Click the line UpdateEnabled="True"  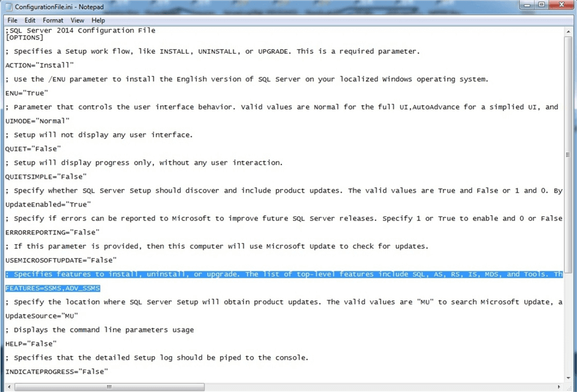tap(48, 204)
